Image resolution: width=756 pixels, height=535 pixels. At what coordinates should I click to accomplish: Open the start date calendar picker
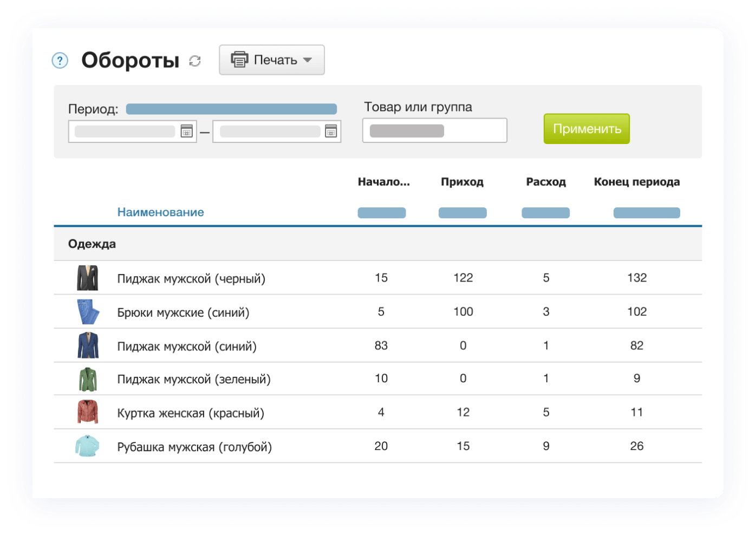(x=186, y=132)
